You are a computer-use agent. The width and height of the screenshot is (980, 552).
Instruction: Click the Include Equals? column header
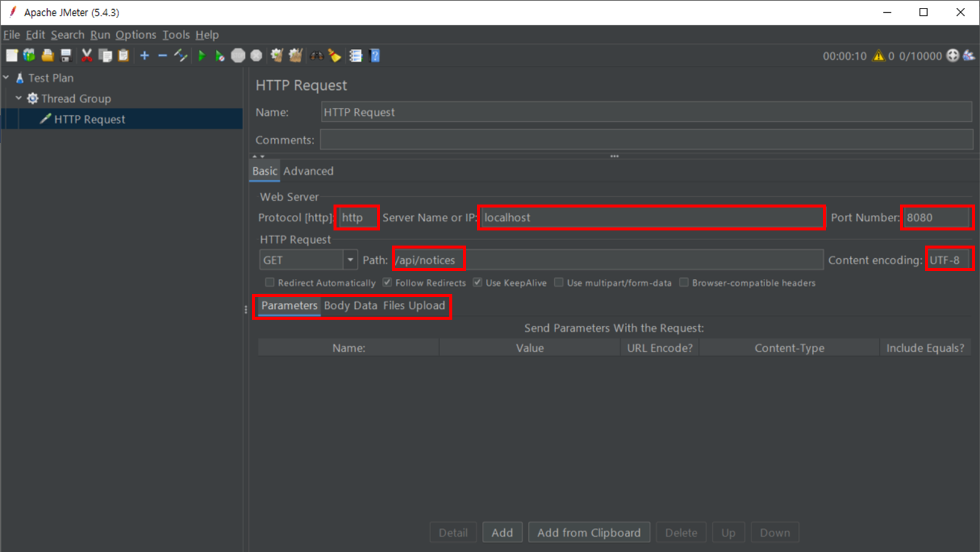(x=925, y=348)
